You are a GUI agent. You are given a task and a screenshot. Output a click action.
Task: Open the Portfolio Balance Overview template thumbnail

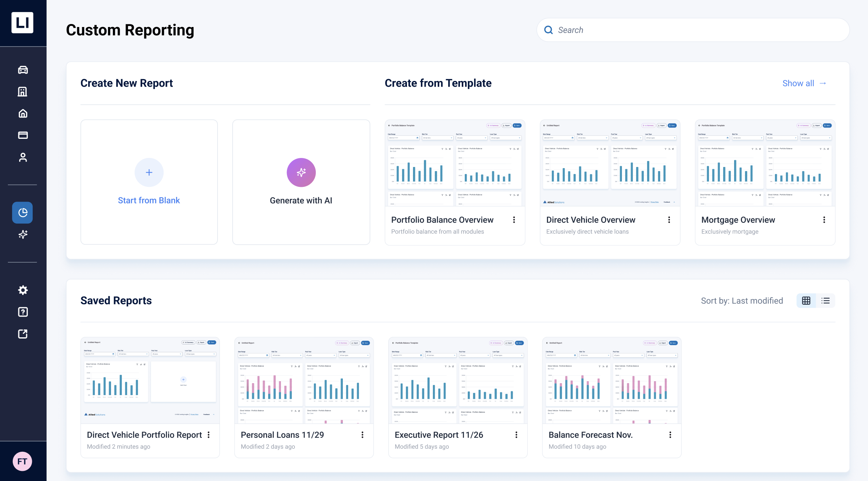(455, 163)
